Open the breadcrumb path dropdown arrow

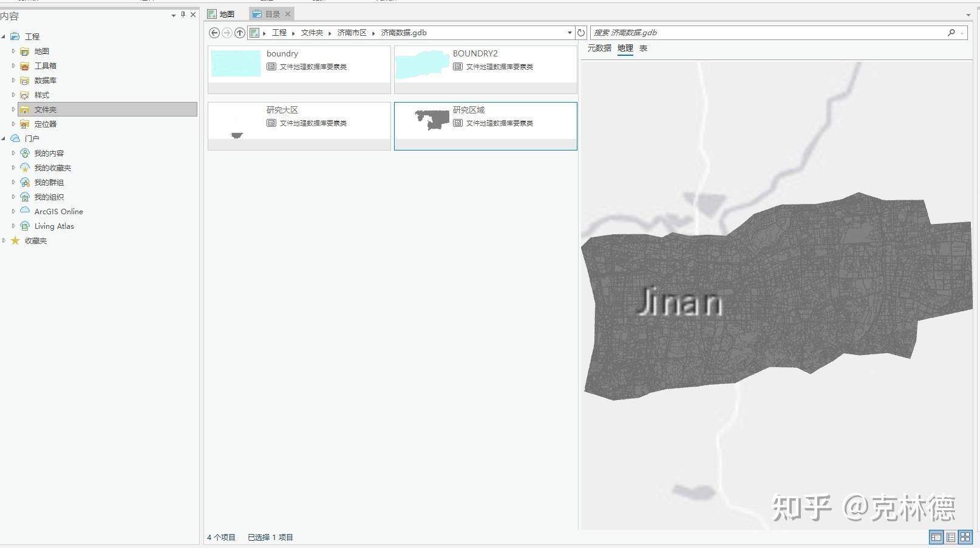pyautogui.click(x=569, y=33)
